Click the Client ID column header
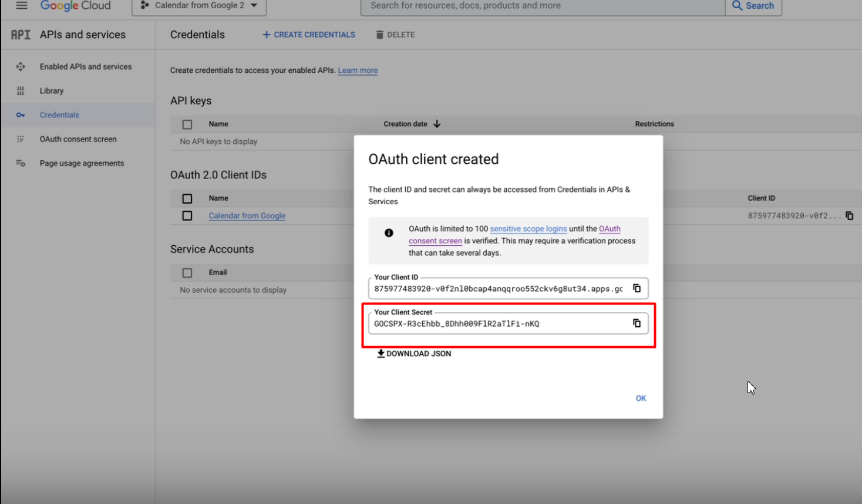This screenshot has height=504, width=862. point(761,198)
